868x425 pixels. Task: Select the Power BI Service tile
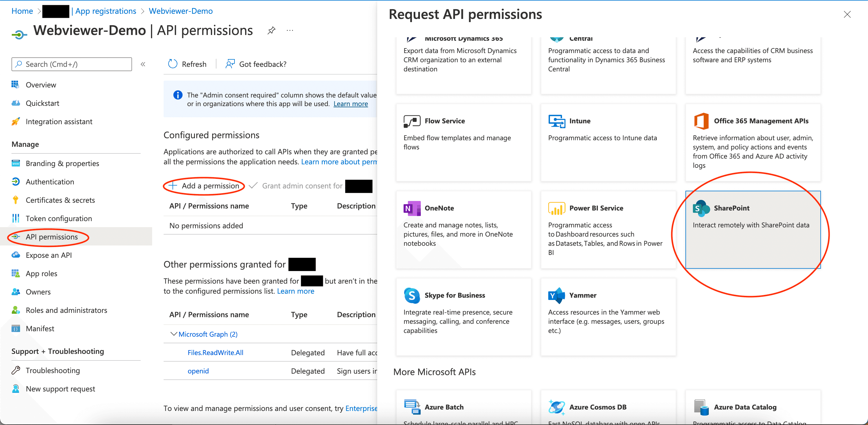[608, 229]
